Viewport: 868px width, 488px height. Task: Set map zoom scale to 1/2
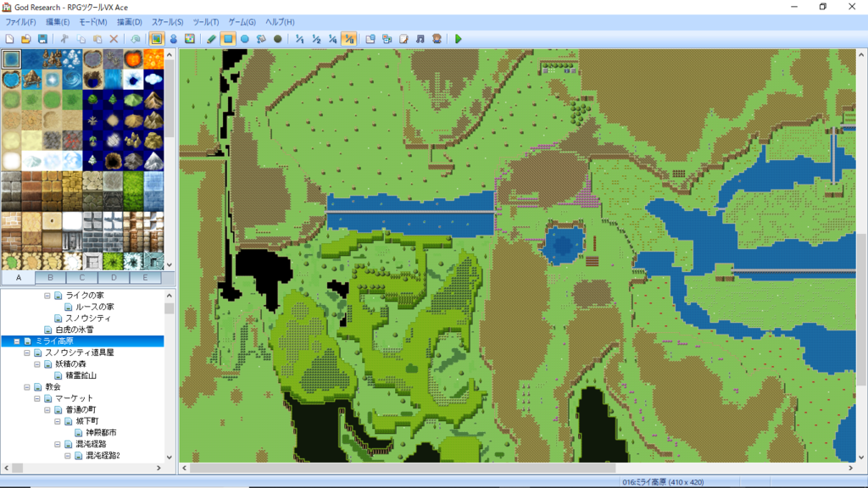coord(316,39)
